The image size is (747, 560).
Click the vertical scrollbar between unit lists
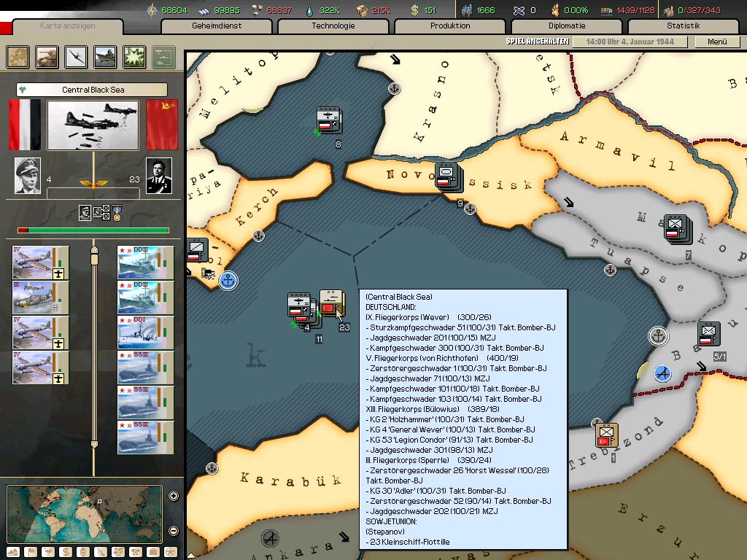94,346
